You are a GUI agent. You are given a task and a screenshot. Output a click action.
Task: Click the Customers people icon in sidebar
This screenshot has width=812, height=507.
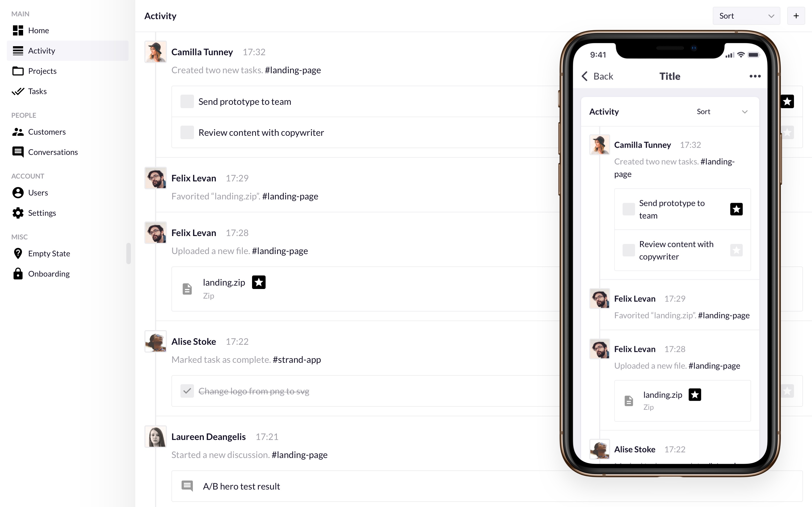(18, 132)
